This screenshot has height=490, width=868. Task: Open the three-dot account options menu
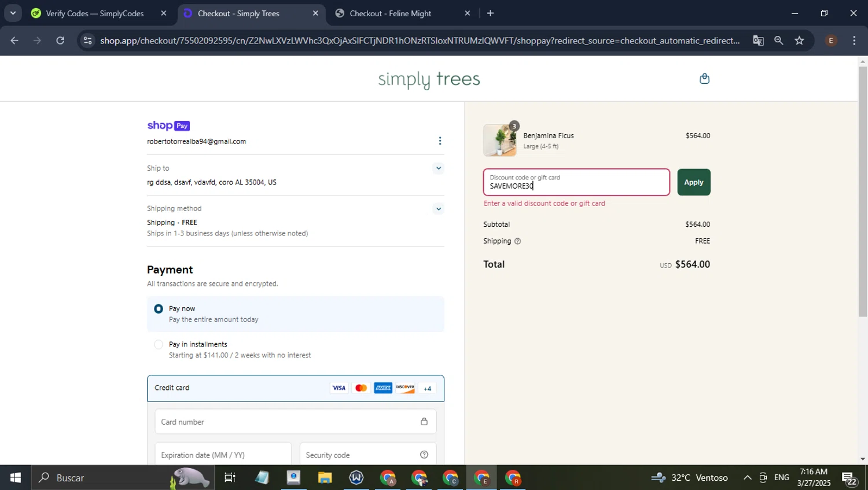[440, 141]
